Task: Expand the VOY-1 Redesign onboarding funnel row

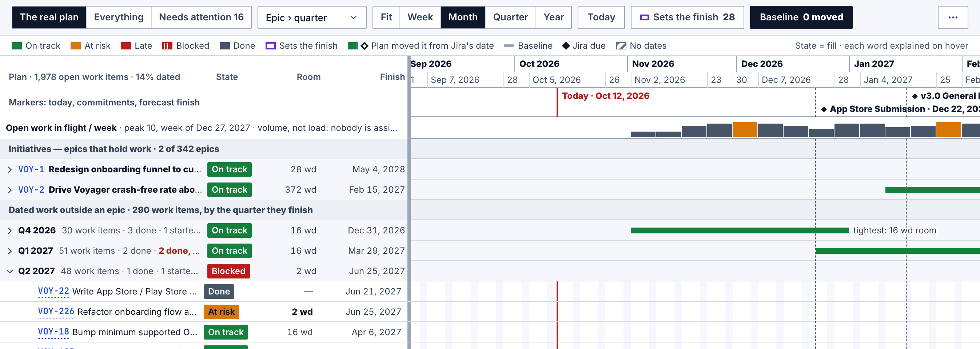Action: click(10, 169)
